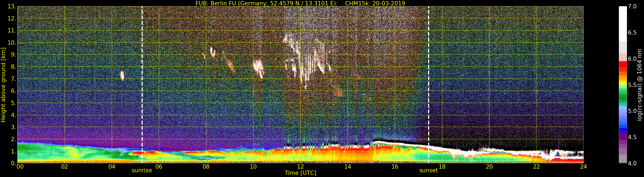Viewport: 644px width, 177px height.
Task: Click the "Time [UTC]" x-axis label
Action: click(300, 173)
